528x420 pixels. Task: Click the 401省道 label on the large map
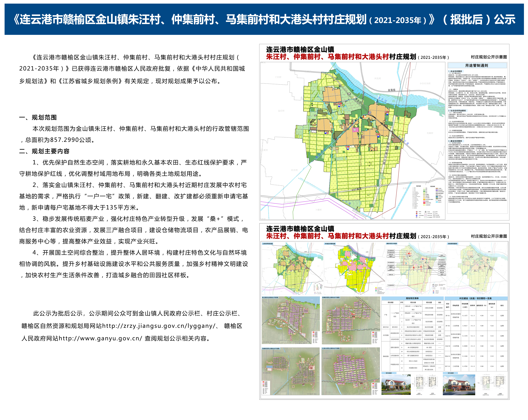click(357, 190)
